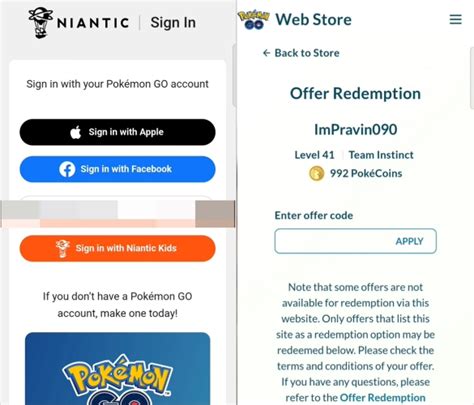Focus the offer code input field

(356, 241)
